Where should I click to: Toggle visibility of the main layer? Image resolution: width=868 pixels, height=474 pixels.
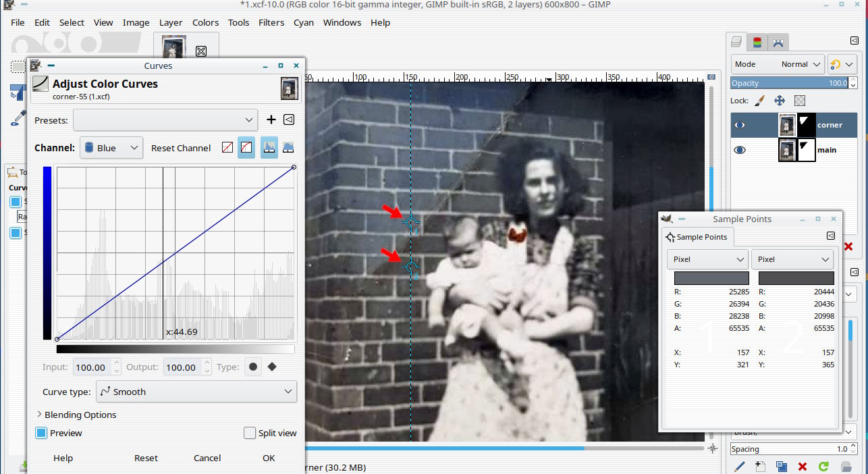click(740, 150)
